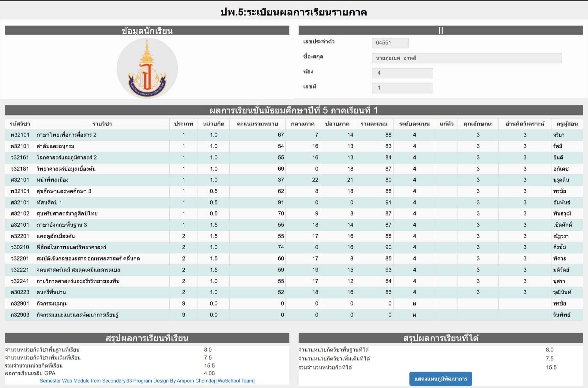Select the student ID field 04551
588x388 pixels.
coord(390,43)
